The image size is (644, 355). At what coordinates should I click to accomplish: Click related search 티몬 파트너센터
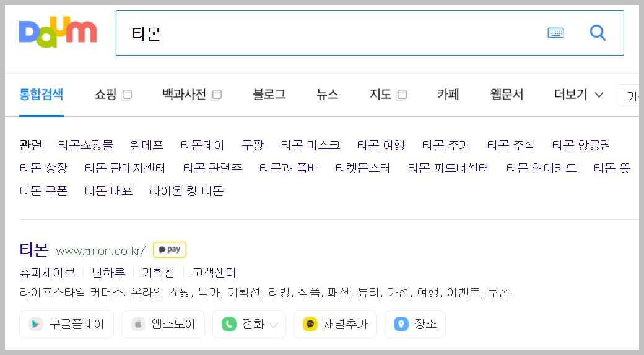pyautogui.click(x=448, y=168)
